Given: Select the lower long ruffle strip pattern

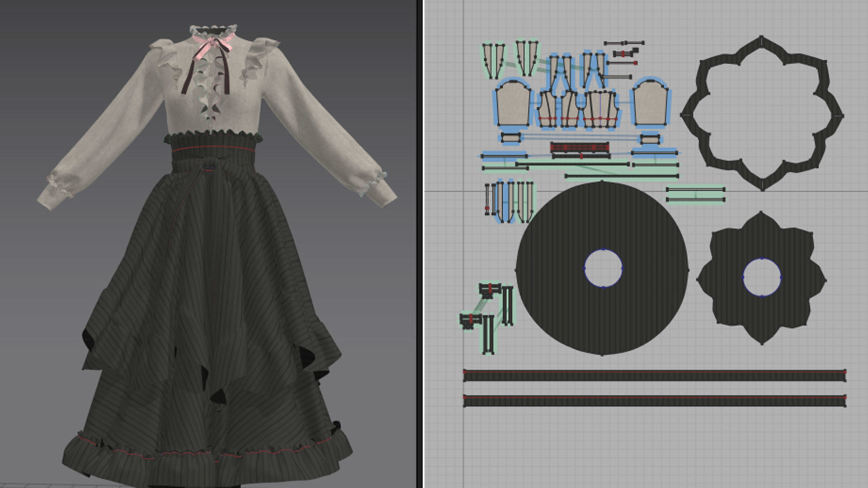Looking at the screenshot, I should [654, 401].
